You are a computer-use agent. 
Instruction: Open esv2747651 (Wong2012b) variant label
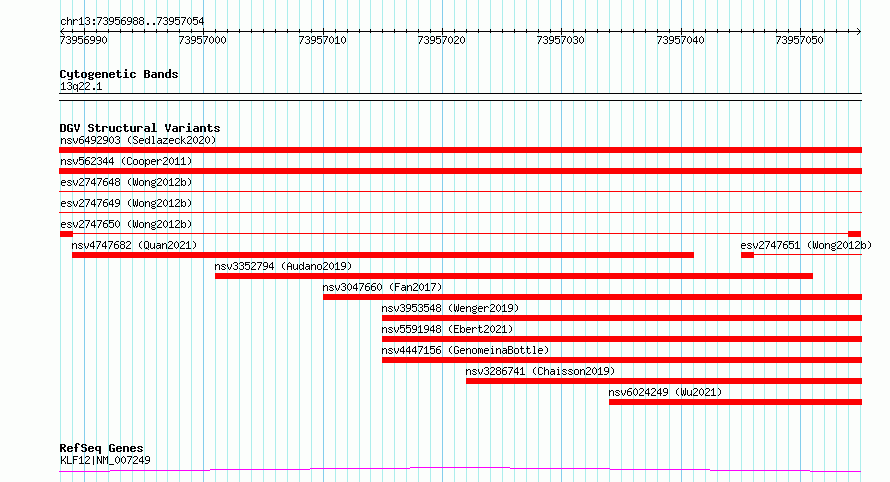806,245
